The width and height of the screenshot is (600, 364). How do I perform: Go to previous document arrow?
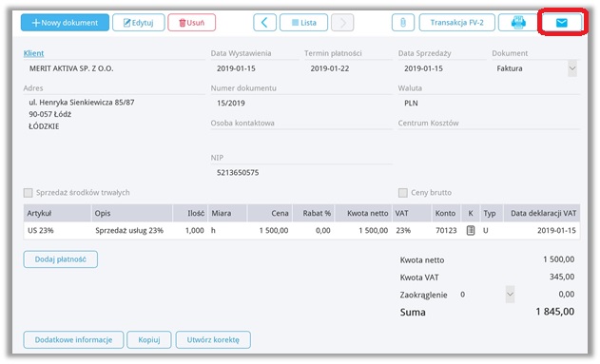click(x=264, y=23)
